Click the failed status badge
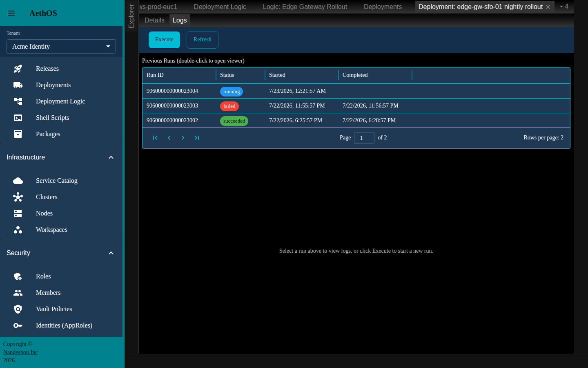Image resolution: width=588 pixels, height=368 pixels. pos(229,106)
